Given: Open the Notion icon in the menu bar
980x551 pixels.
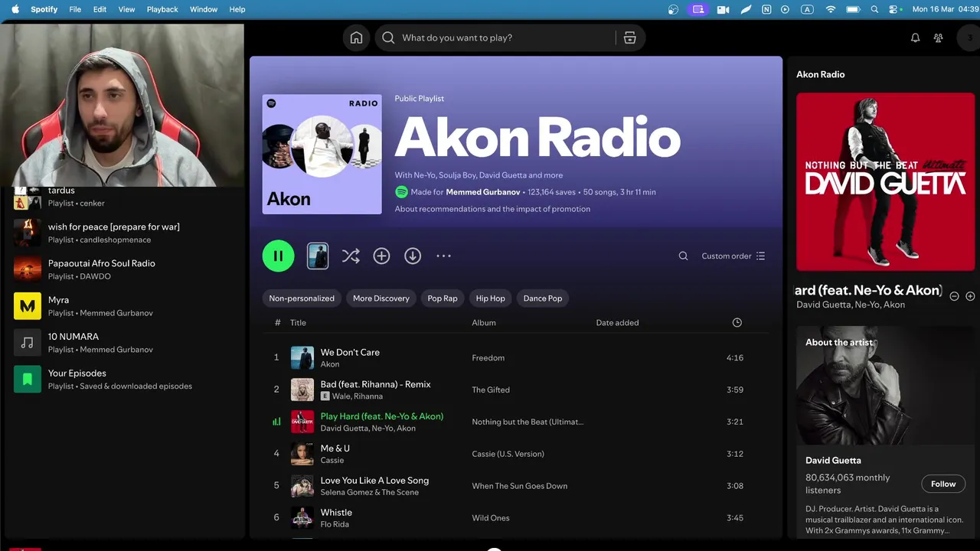Looking at the screenshot, I should [x=766, y=9].
